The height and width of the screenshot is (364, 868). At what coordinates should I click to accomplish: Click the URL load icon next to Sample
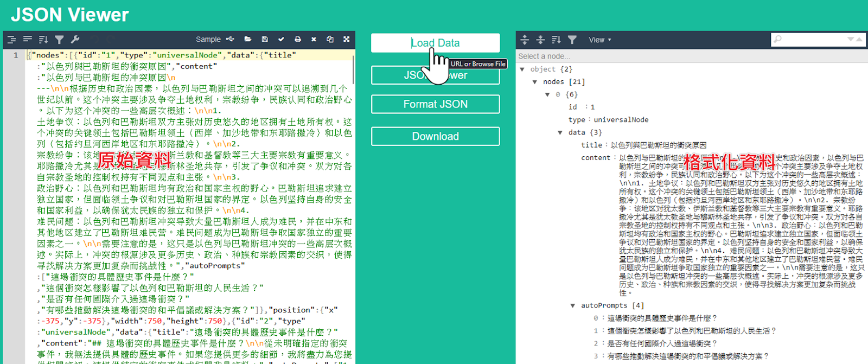pyautogui.click(x=230, y=39)
